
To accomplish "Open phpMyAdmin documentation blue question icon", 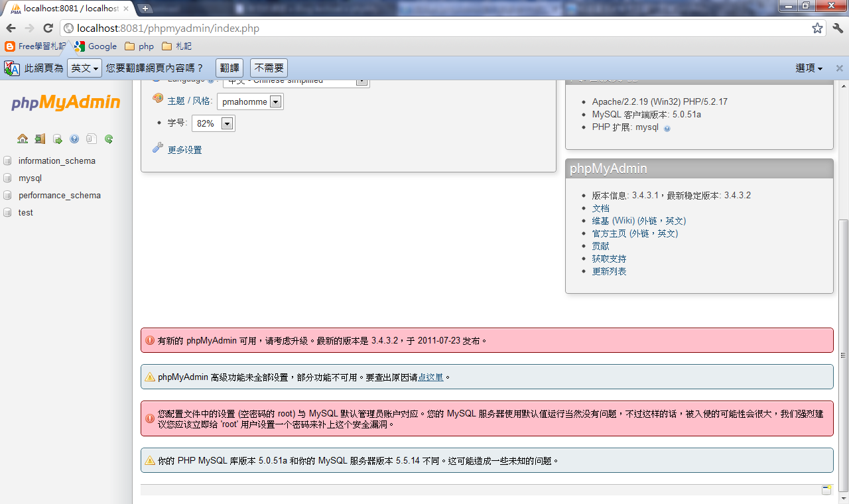I will click(74, 139).
